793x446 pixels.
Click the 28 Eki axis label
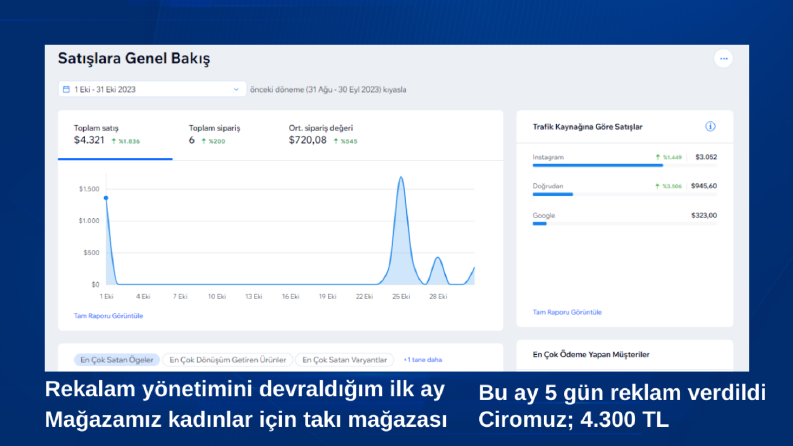tap(438, 296)
